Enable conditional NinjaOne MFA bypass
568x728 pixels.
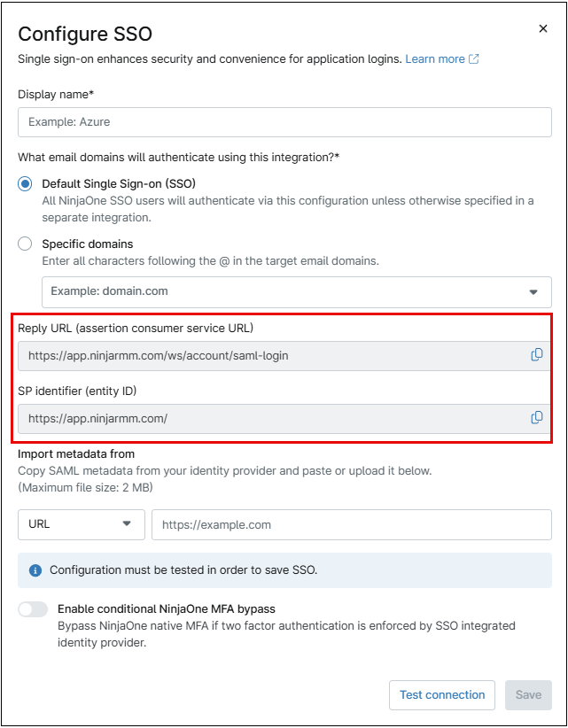pyautogui.click(x=34, y=608)
